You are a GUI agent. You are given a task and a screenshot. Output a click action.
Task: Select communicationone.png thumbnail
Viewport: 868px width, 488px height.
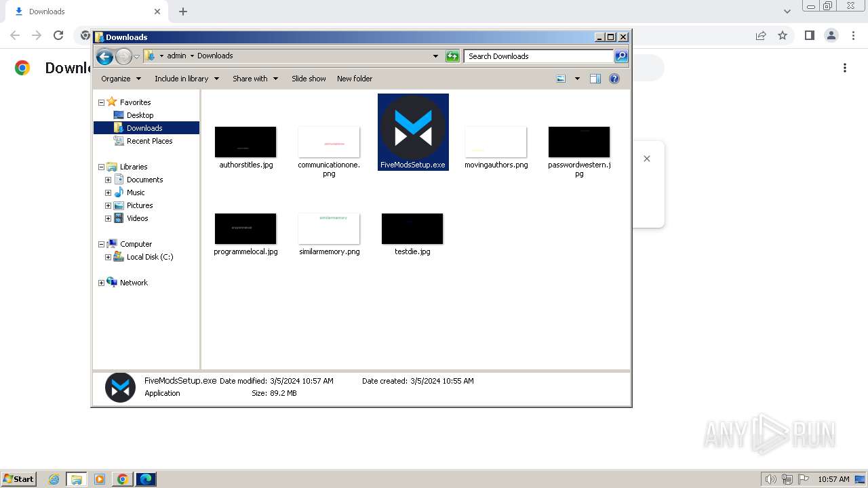click(x=329, y=142)
